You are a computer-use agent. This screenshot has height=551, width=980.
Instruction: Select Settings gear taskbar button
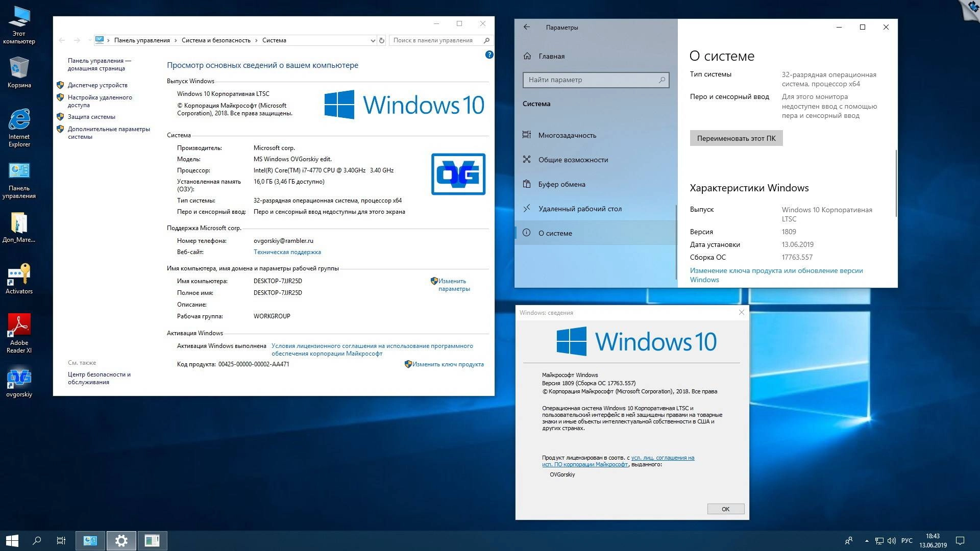121,541
